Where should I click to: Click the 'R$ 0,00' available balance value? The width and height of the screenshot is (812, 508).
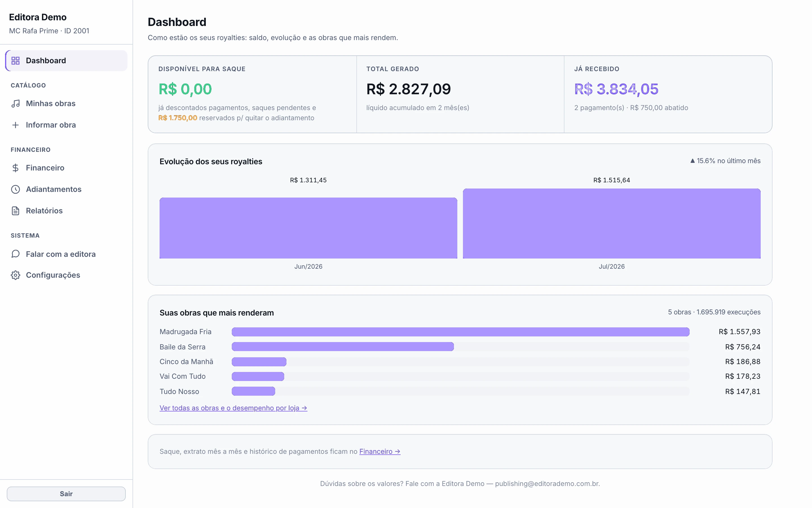(185, 89)
